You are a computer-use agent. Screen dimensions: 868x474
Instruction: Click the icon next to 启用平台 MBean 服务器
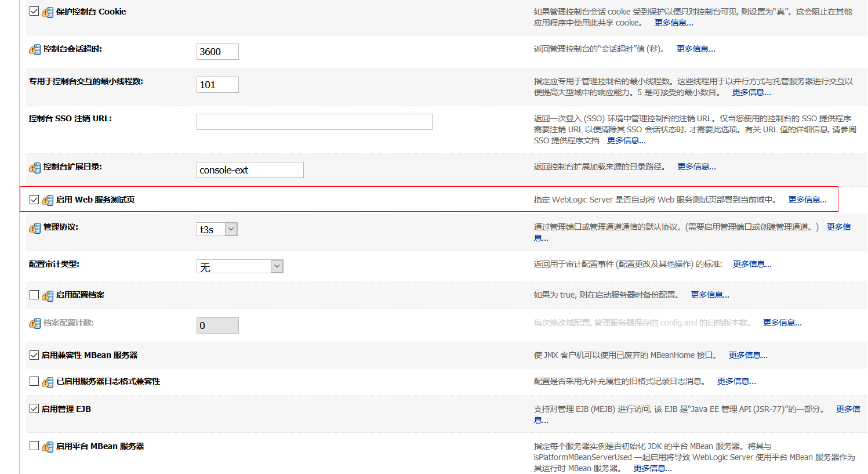[x=48, y=447]
